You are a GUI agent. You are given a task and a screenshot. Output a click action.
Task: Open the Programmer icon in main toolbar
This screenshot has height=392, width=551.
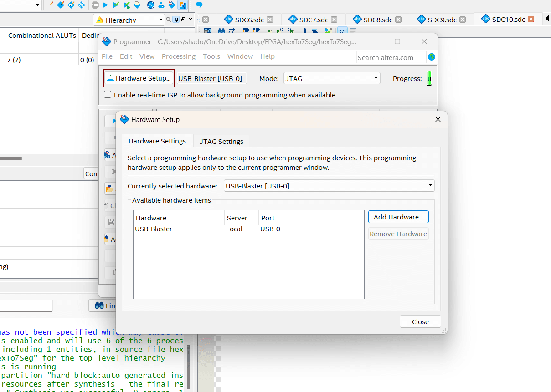click(172, 5)
